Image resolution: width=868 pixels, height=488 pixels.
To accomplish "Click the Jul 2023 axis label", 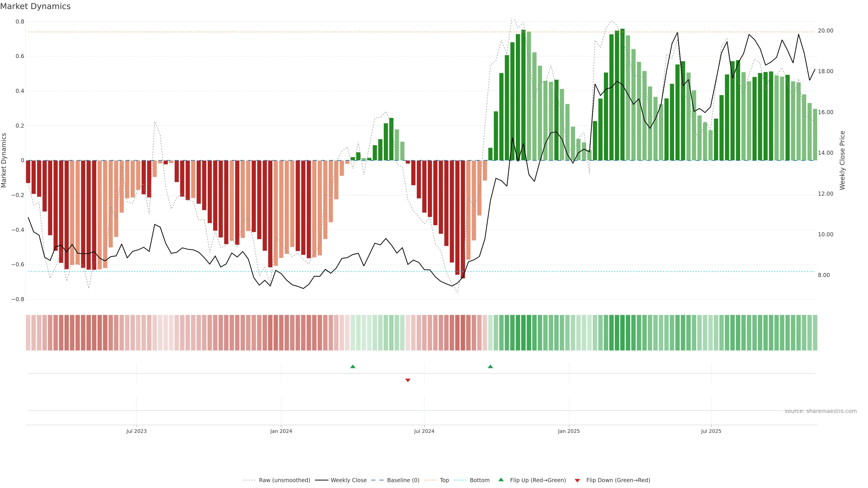I will [137, 431].
